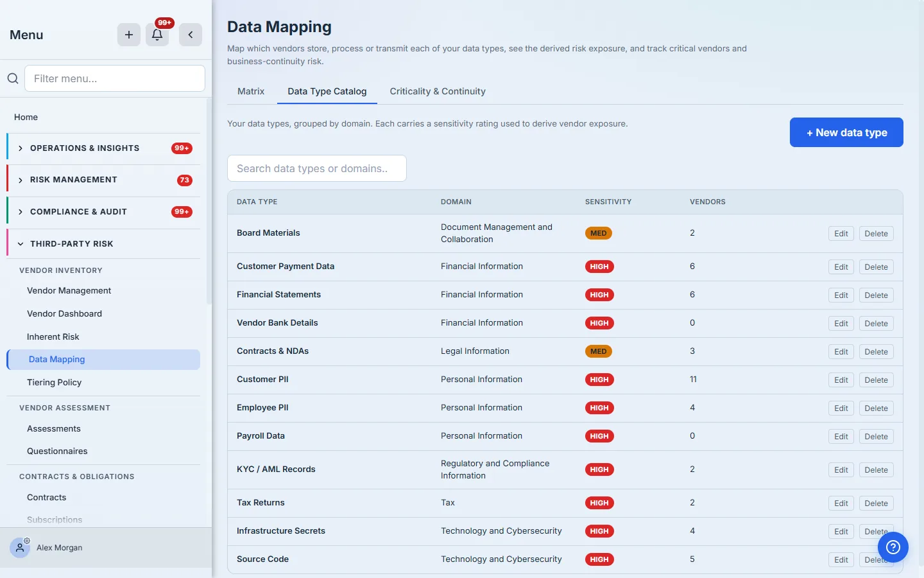Image resolution: width=924 pixels, height=578 pixels.
Task: Delete Customer Payment Data row
Action: pos(876,267)
